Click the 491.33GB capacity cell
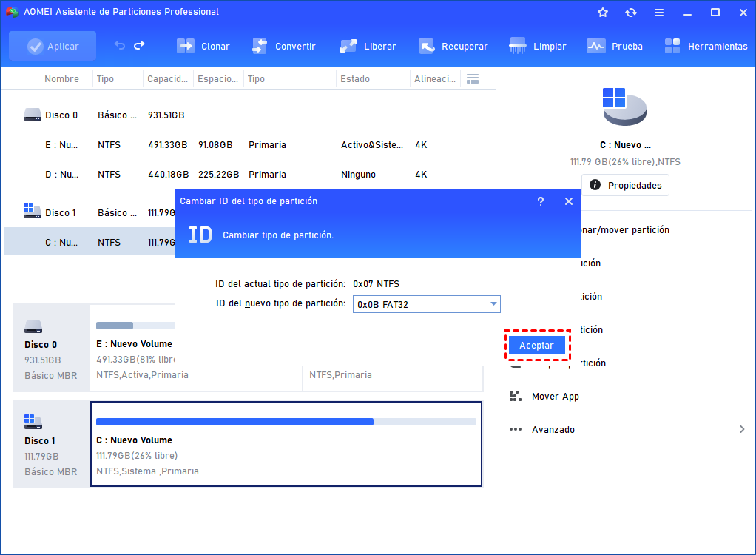The image size is (756, 555). 168,144
